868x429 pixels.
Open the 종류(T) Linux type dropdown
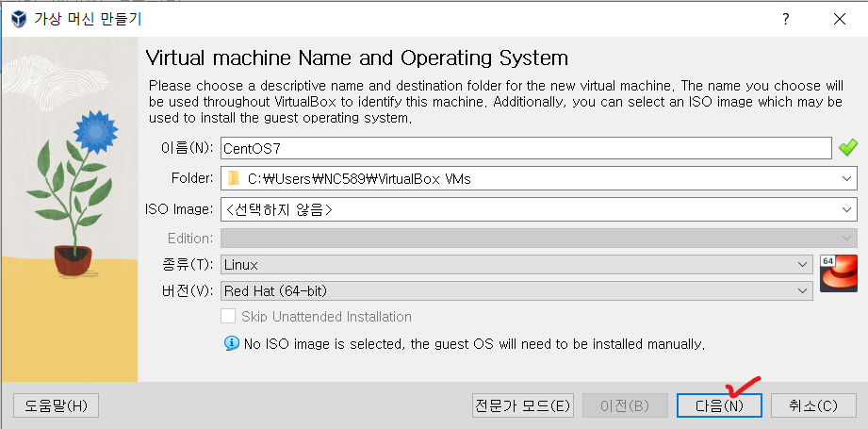pos(517,265)
